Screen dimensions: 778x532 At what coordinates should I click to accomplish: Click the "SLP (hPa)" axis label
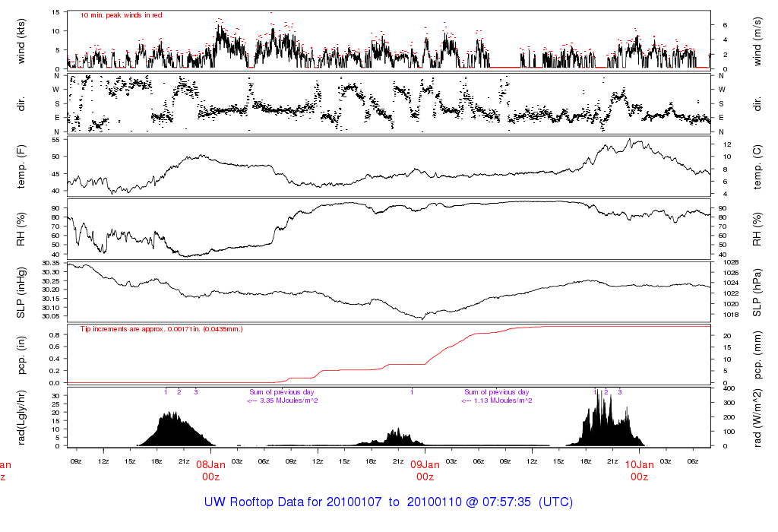(757, 292)
